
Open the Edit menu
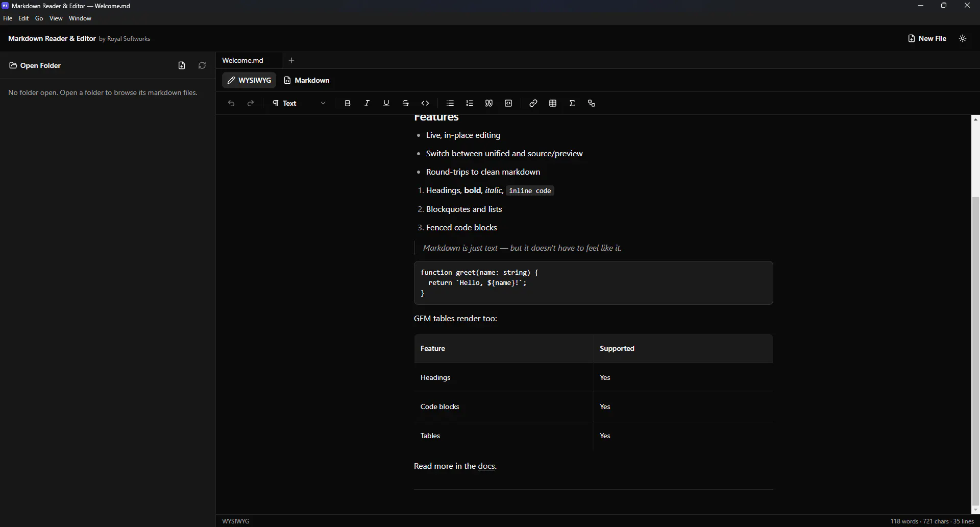point(24,18)
